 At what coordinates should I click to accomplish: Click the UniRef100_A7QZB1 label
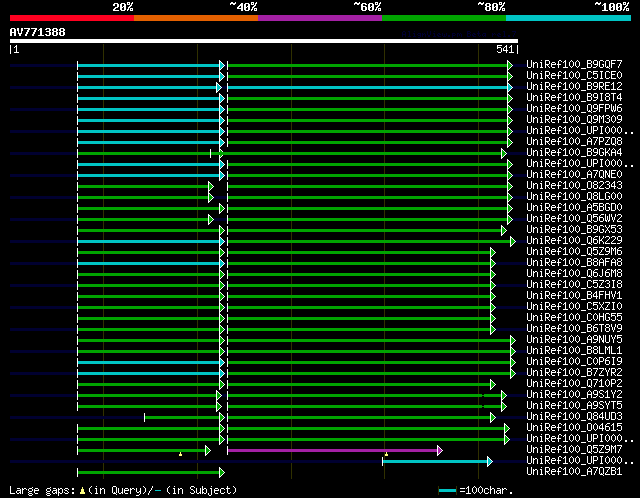(x=574, y=472)
